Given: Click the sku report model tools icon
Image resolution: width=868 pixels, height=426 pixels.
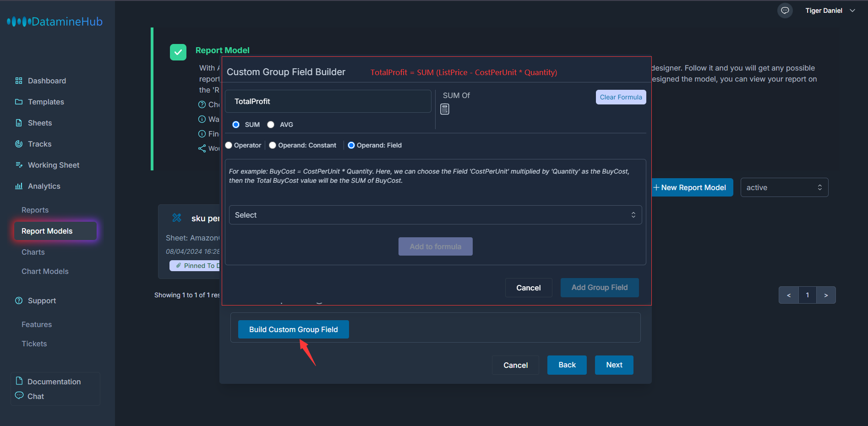Looking at the screenshot, I should click(x=177, y=218).
